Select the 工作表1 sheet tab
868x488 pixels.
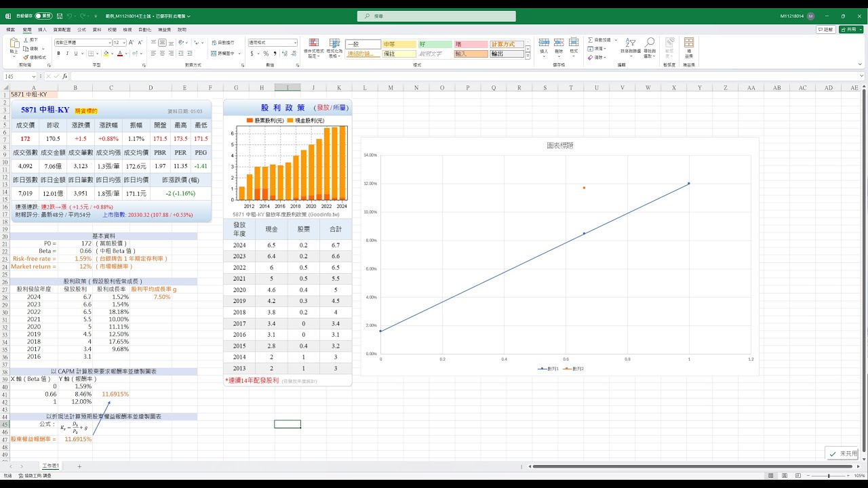[x=51, y=466]
